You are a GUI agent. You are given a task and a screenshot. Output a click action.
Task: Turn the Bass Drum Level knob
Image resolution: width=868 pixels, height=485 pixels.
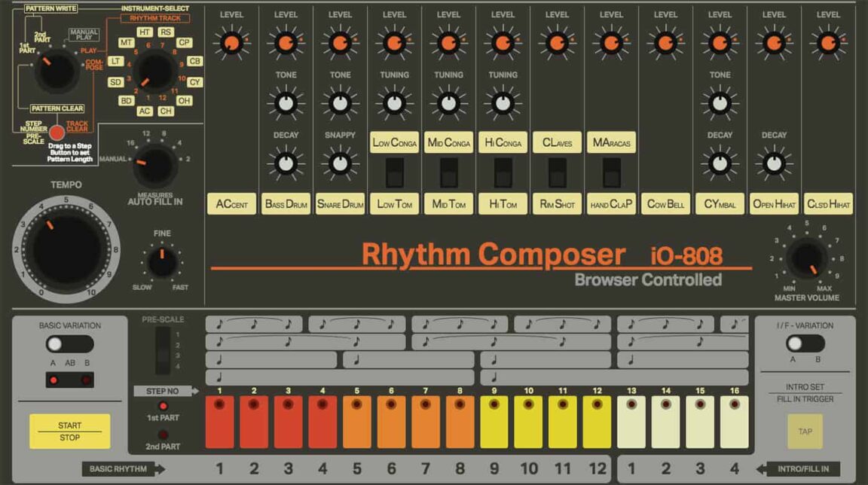[x=285, y=43]
